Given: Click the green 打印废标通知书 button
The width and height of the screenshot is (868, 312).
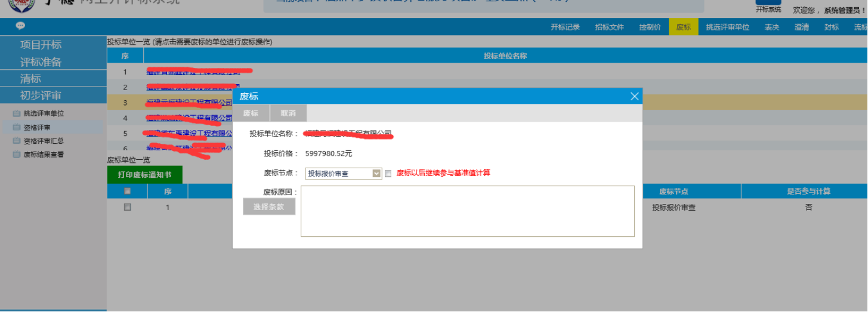Looking at the screenshot, I should pos(144,175).
